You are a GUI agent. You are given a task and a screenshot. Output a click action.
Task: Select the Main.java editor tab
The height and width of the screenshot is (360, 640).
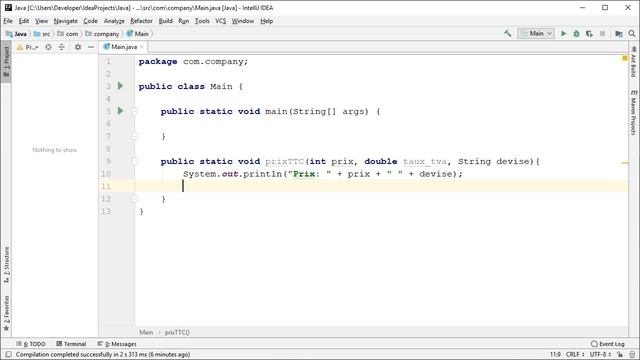pos(122,47)
